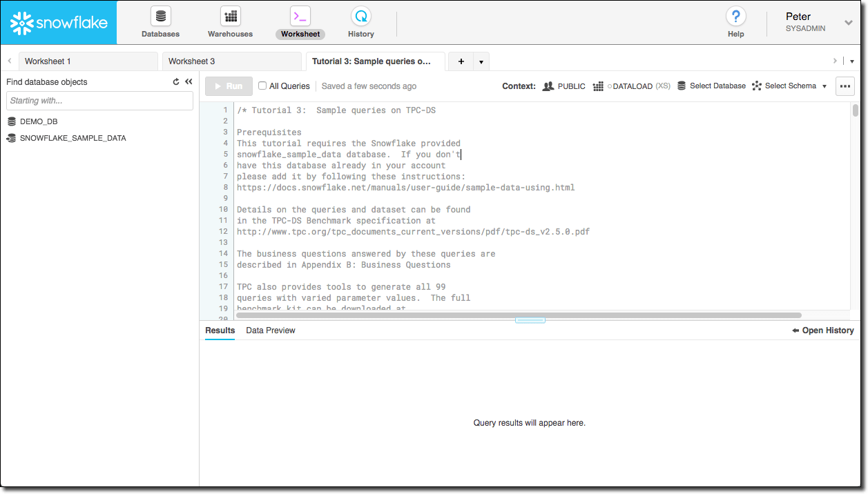Screen dimensions: 868x494
Task: Click DATALOAD warehouse in context
Action: point(633,86)
